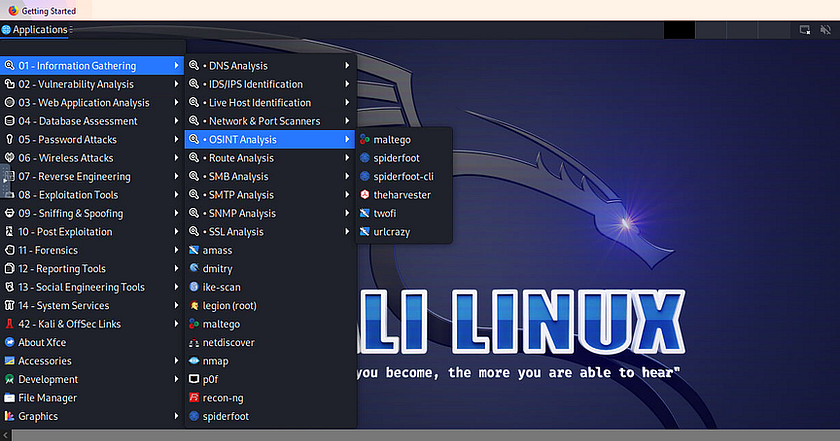Open SMTP Analysis submenu entry
840x441 pixels.
pos(269,195)
